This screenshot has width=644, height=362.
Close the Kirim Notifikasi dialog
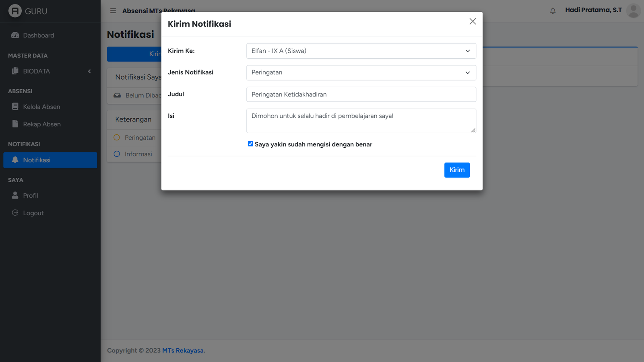tap(473, 21)
